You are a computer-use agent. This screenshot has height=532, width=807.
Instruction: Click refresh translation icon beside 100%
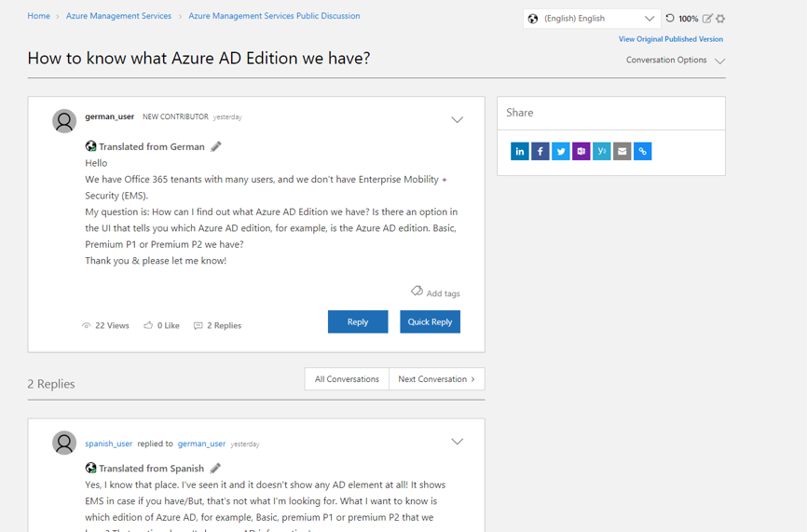point(670,18)
